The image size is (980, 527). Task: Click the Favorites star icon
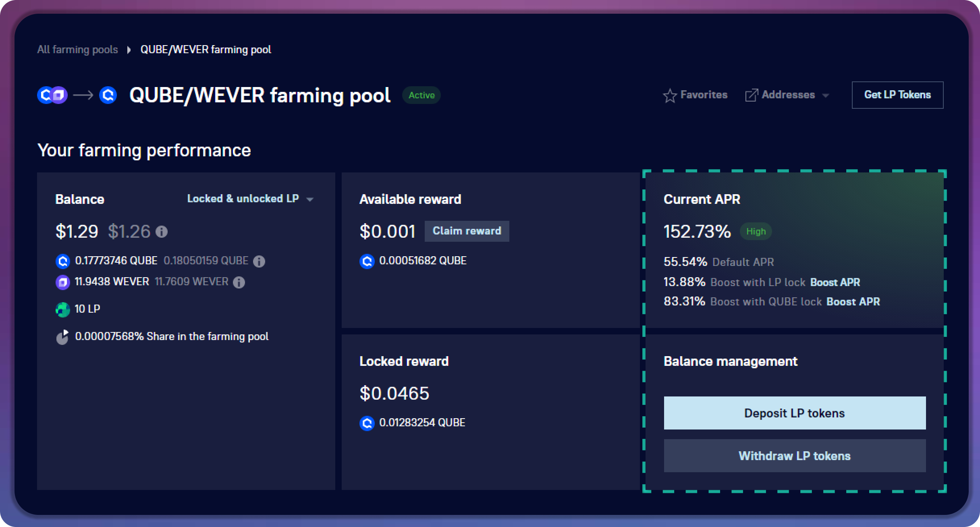coord(670,95)
